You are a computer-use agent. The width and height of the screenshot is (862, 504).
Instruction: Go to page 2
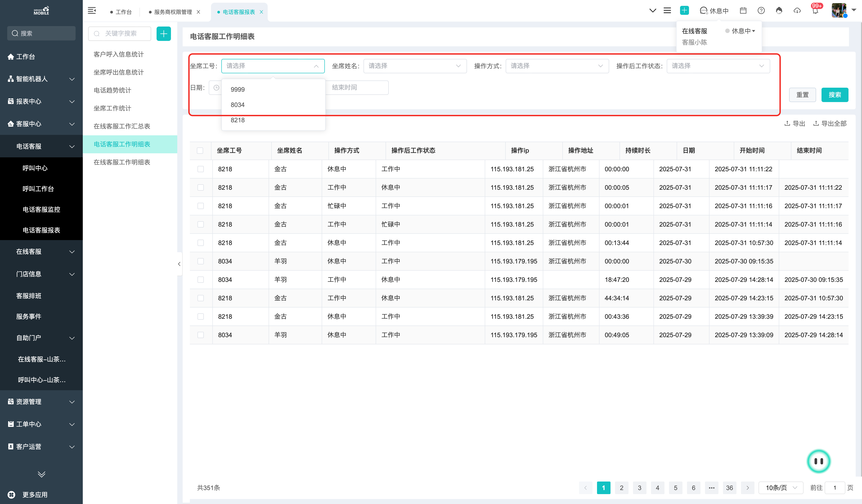pos(621,488)
